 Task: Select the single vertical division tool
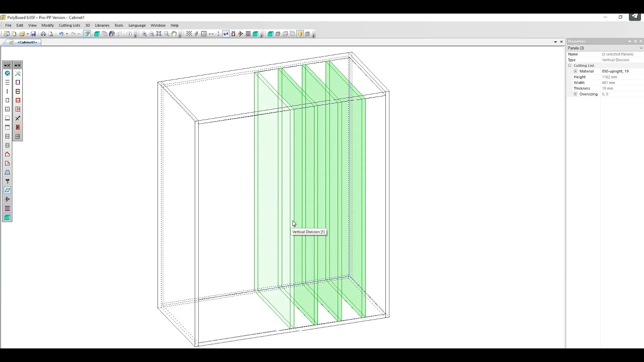click(x=7, y=92)
